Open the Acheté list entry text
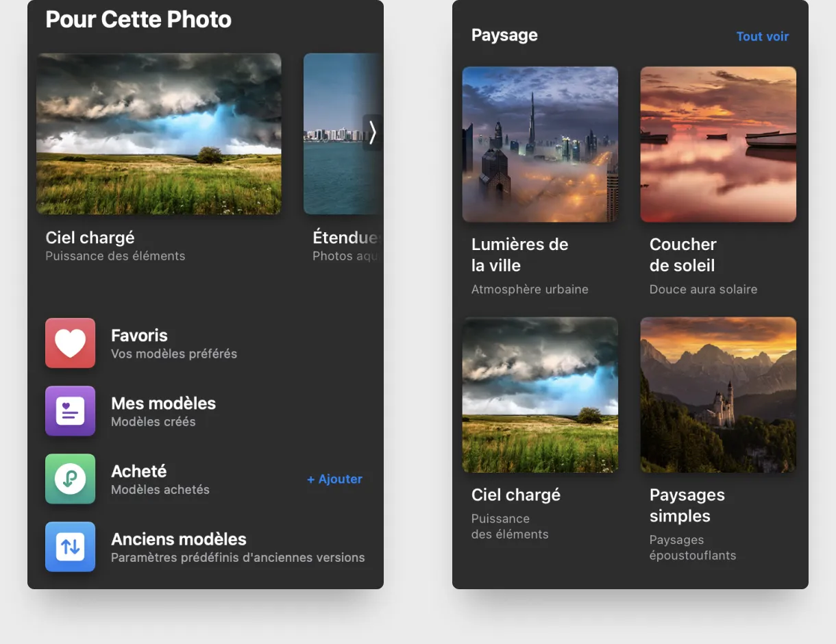This screenshot has height=644, width=836. click(139, 471)
